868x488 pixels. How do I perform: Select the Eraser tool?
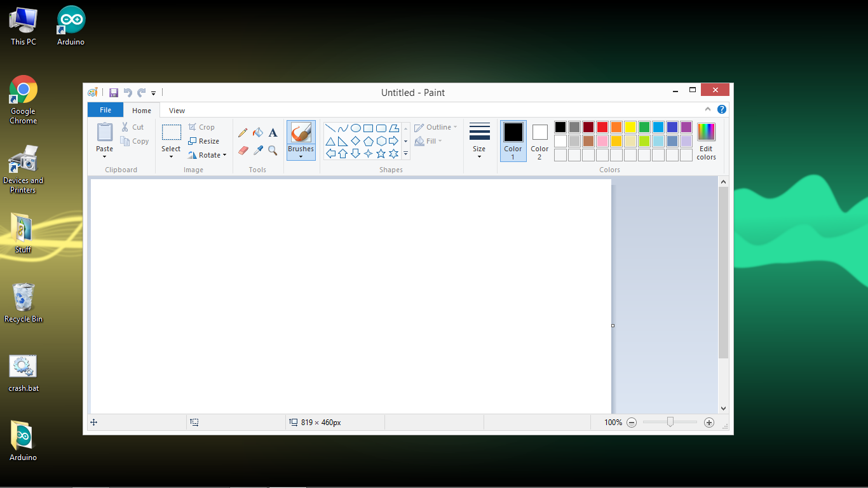click(243, 151)
